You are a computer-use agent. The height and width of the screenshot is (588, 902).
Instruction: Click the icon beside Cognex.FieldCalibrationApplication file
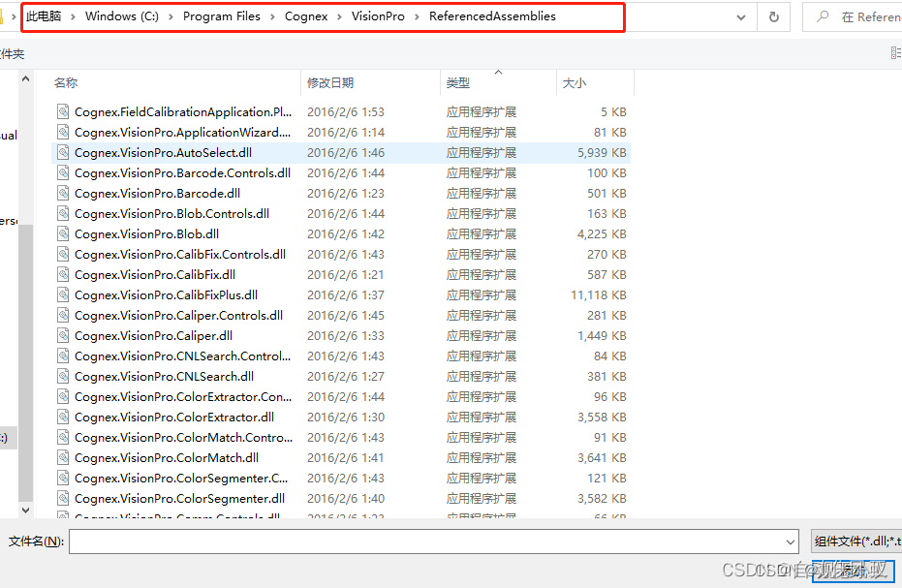click(x=63, y=111)
